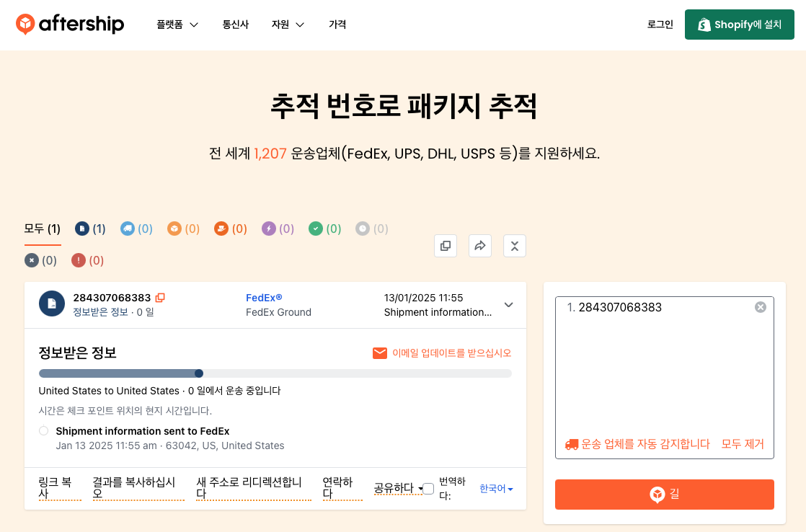Click the orange 길 track button
This screenshot has width=806, height=532.
pos(664,495)
